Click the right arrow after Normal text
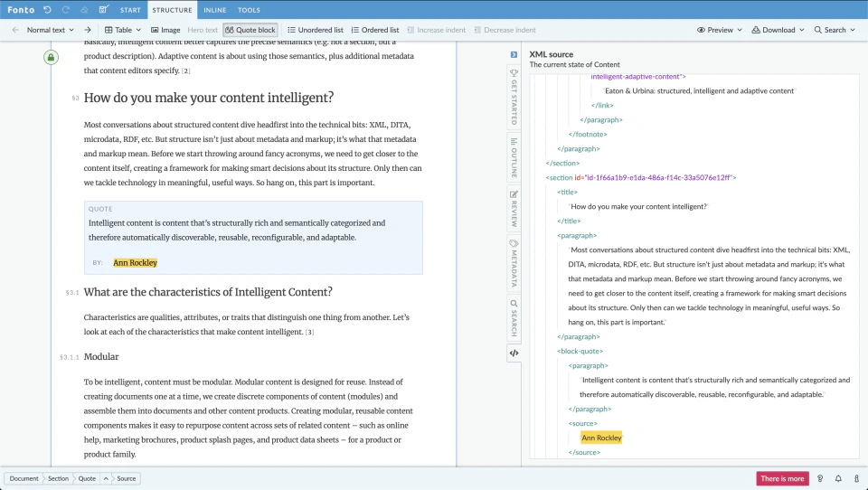The width and height of the screenshot is (868, 490). click(x=88, y=30)
